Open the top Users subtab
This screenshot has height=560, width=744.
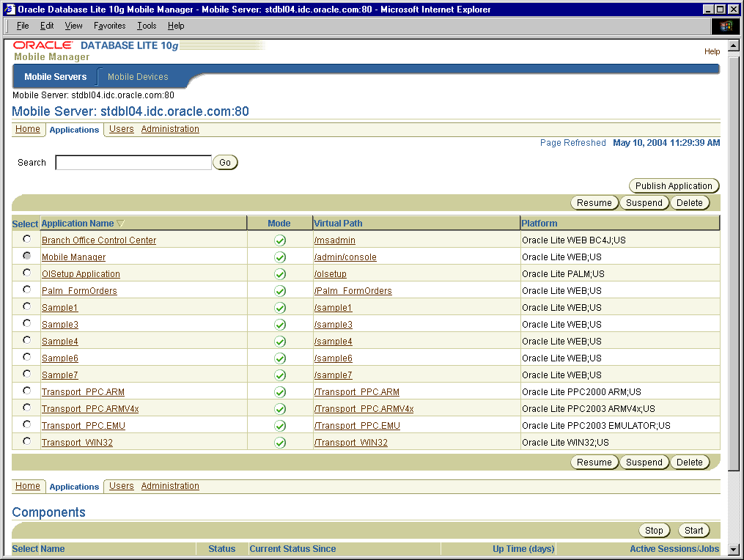coord(122,129)
